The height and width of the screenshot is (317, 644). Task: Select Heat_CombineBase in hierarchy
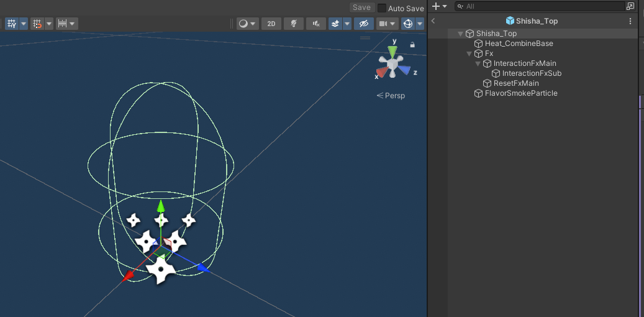(x=519, y=44)
